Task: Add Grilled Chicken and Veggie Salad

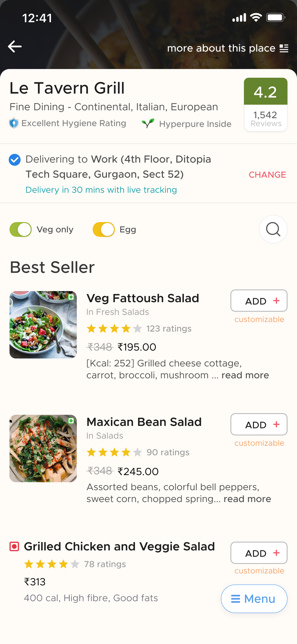Action: [x=259, y=553]
